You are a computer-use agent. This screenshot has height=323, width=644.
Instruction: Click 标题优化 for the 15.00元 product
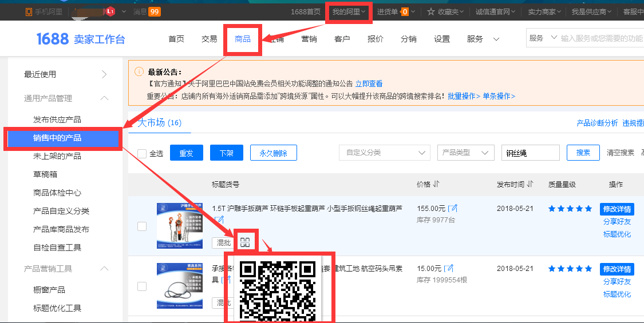(617, 294)
